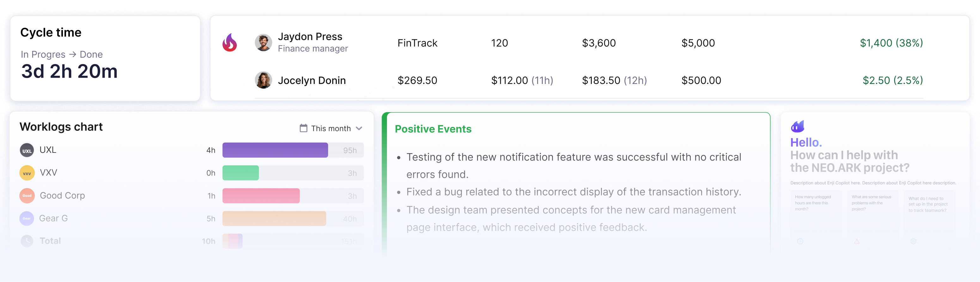This screenshot has height=282, width=980.
Task: Click the gear icon under the teamwork prompt
Action: point(913,241)
